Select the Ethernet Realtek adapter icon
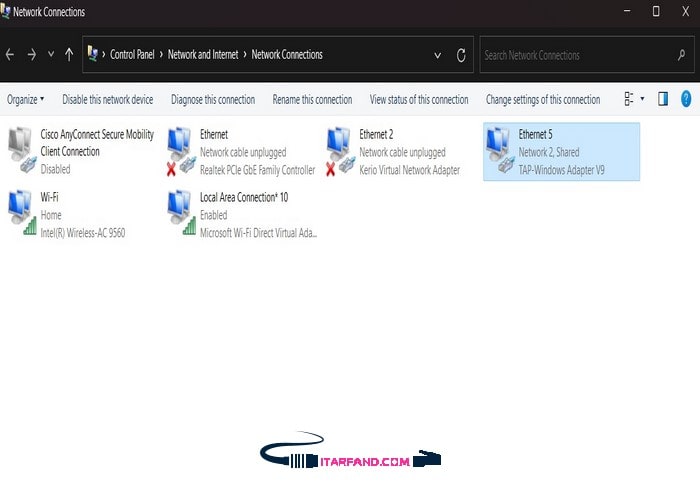 click(x=180, y=150)
